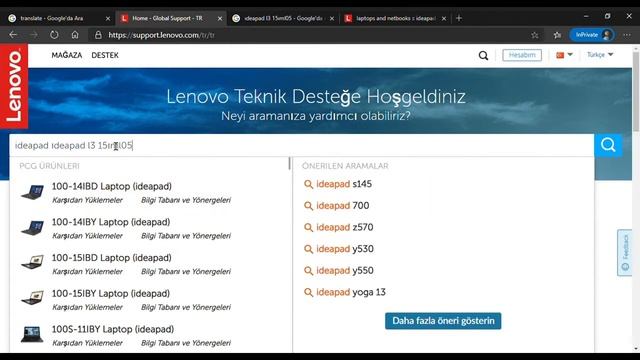Select 100-14IBD Laptop (ideapad) result
Viewport: 640px width, 360px height.
point(111,186)
